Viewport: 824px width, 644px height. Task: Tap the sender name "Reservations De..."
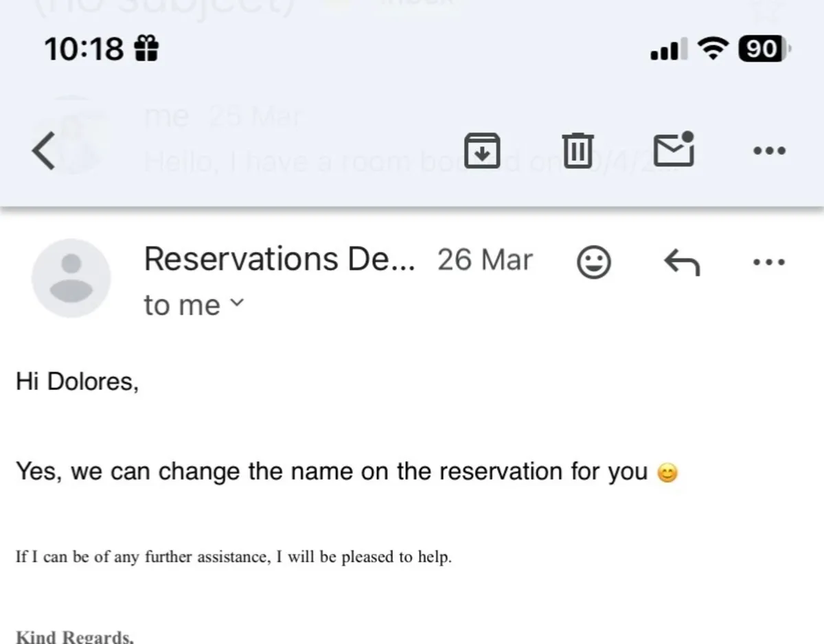279,260
